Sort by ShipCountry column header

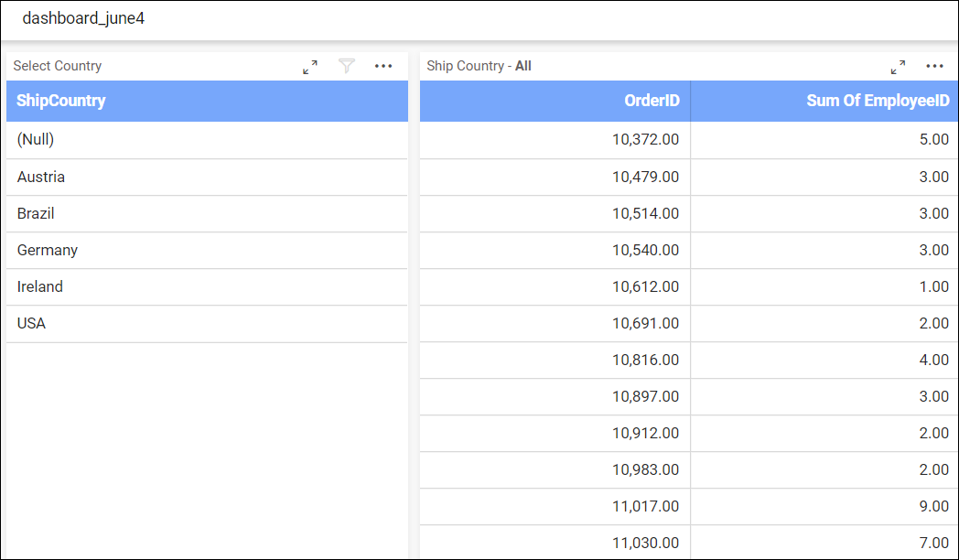(61, 101)
